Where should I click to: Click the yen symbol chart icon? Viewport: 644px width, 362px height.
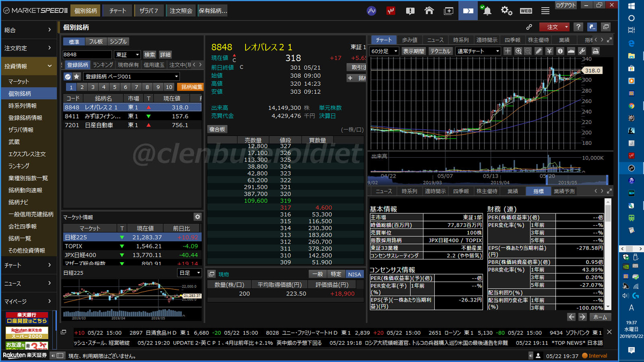pyautogui.click(x=550, y=51)
